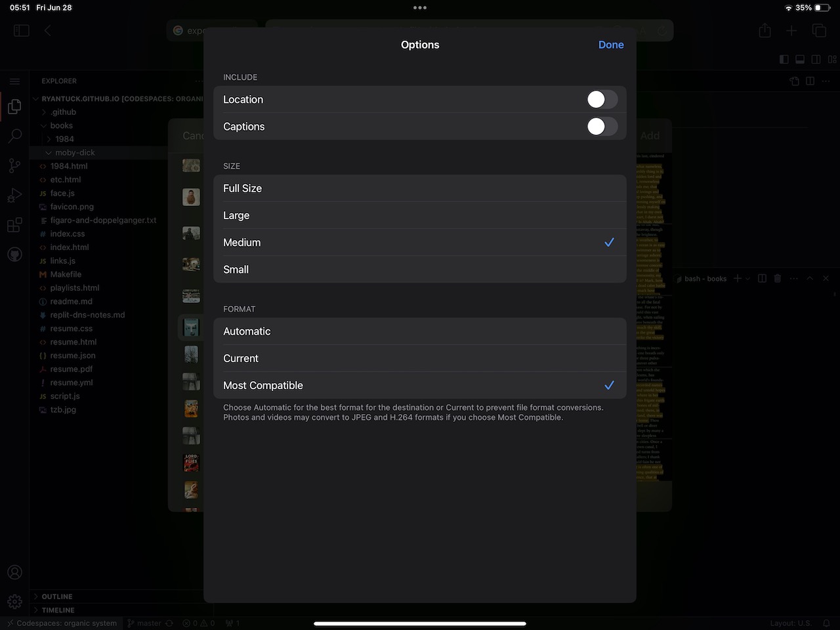Enable the Captions switch
The height and width of the screenshot is (630, 840).
[602, 127]
